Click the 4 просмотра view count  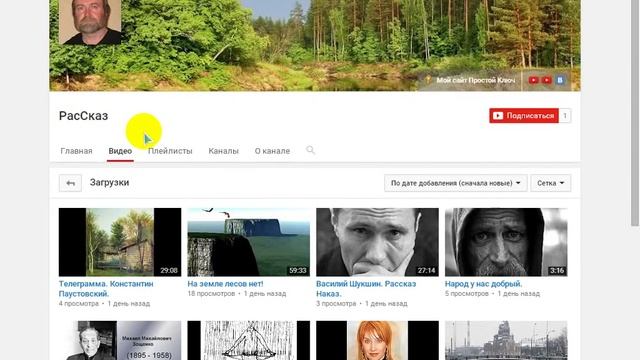[79, 304]
